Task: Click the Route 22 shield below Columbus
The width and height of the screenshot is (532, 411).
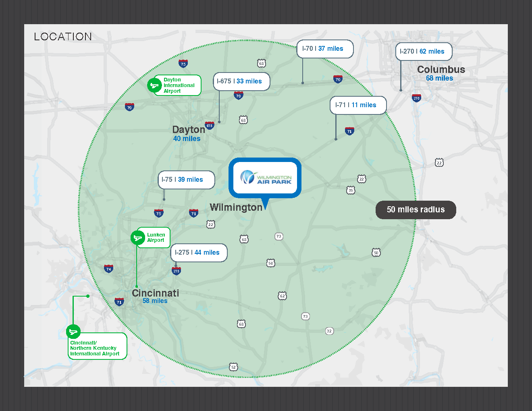Action: coord(439,162)
